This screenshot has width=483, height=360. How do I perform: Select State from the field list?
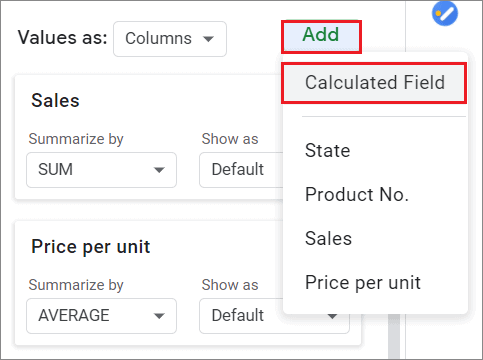point(328,150)
